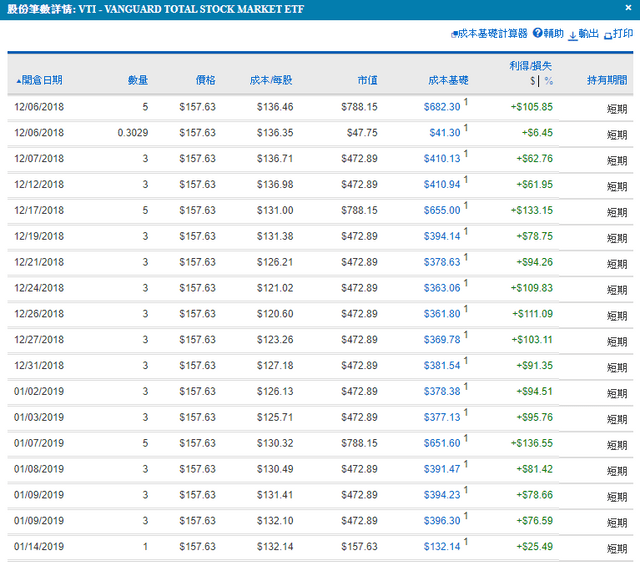The image size is (640, 562).
Task: Open cost basis $396.30 link
Action: pos(442,521)
